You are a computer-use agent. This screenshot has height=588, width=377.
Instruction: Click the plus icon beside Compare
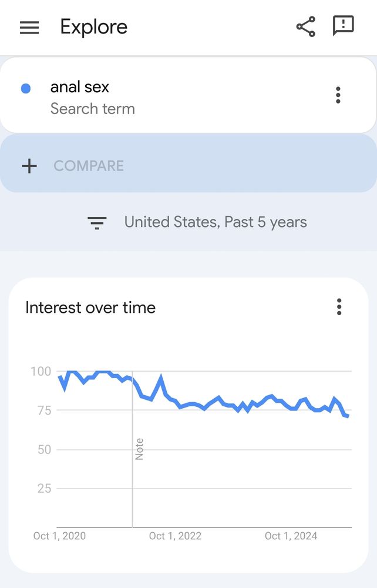(29, 166)
